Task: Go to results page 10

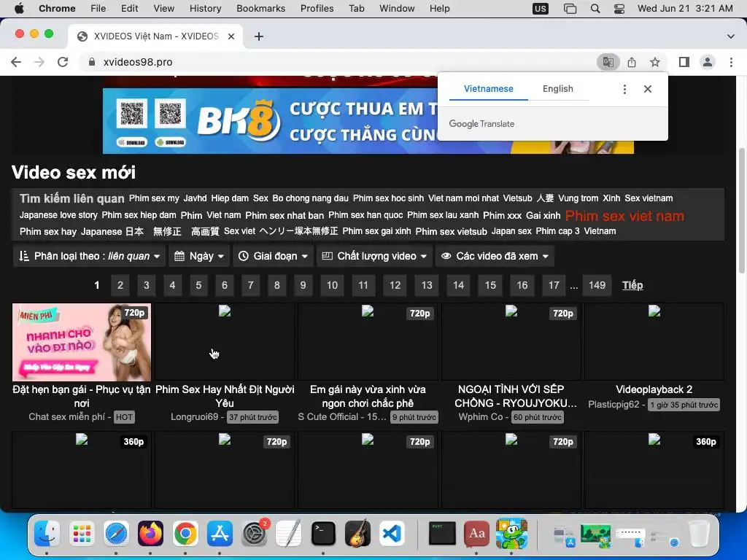Action: (332, 285)
